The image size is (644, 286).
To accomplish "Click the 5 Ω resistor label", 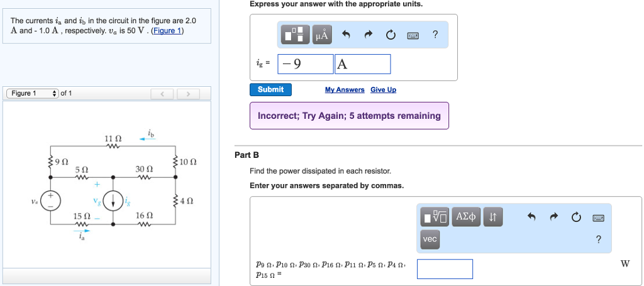I will [x=81, y=168].
